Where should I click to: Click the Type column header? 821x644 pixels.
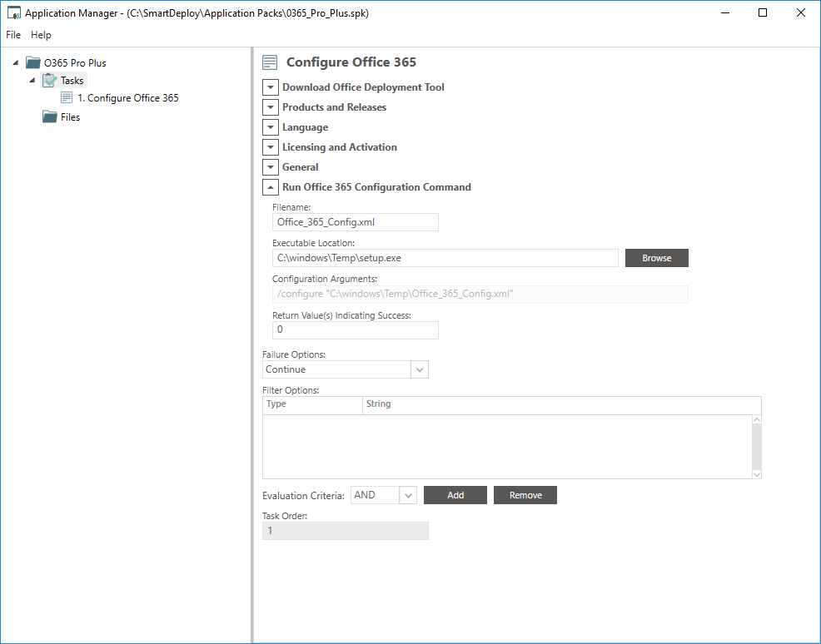coord(312,404)
